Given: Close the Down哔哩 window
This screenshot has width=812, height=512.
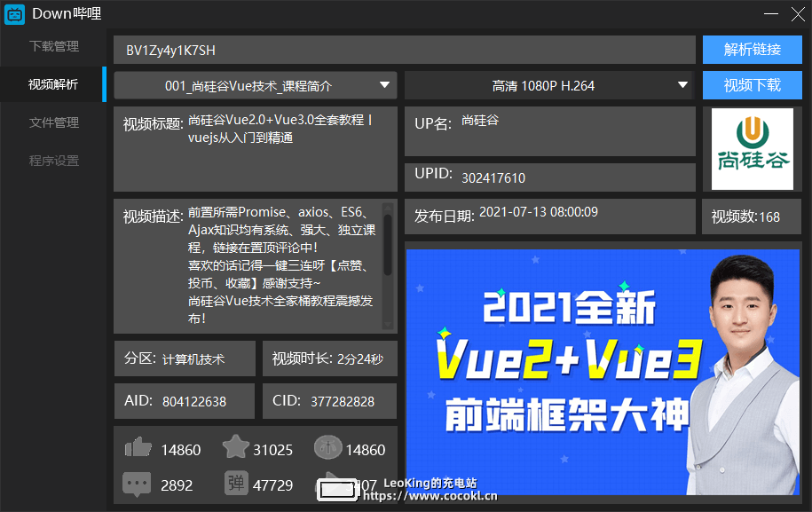Looking at the screenshot, I should click(798, 14).
